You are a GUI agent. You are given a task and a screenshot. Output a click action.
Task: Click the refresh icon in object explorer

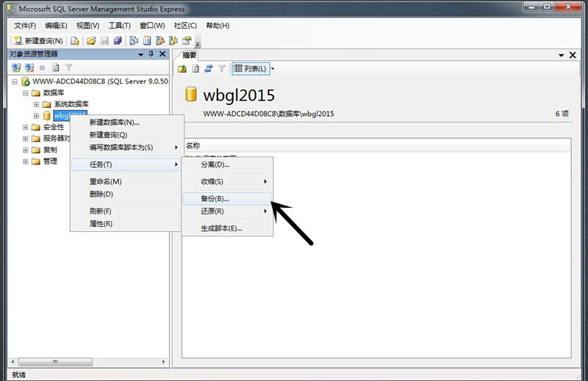[56, 68]
